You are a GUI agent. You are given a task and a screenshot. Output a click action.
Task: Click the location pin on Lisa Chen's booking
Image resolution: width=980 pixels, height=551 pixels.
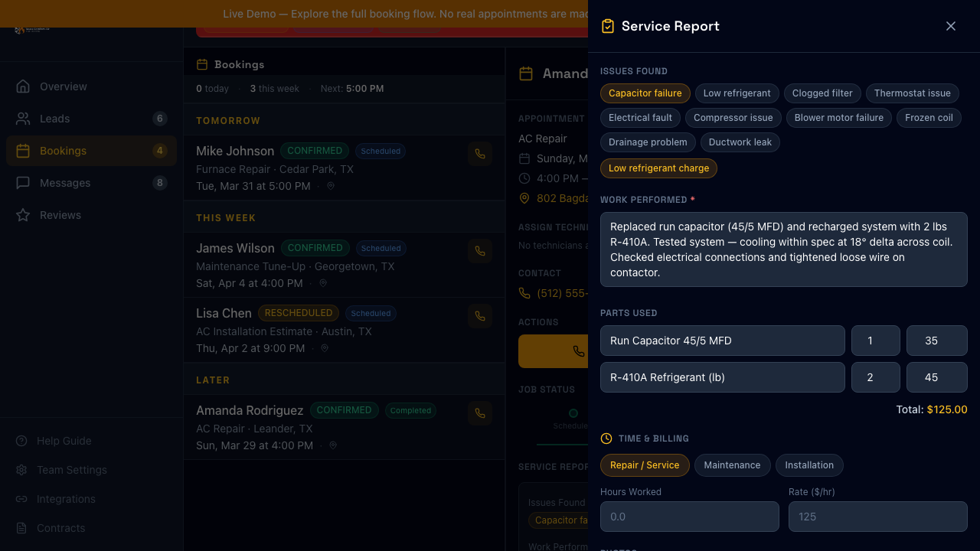(324, 348)
